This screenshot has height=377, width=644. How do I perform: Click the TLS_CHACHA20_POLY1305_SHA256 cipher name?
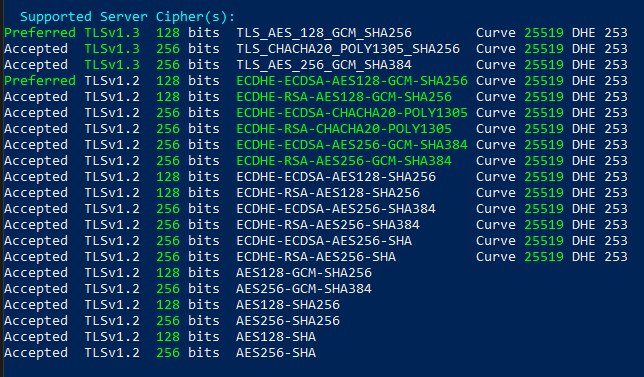click(x=348, y=49)
